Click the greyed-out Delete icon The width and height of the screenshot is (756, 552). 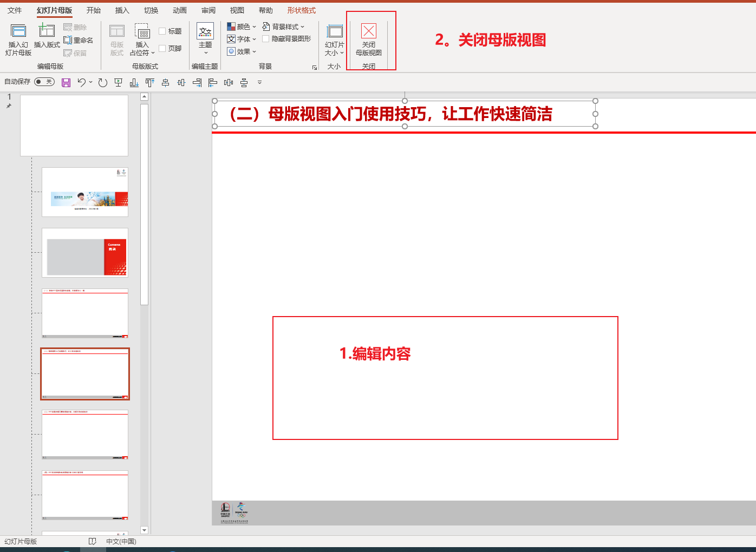tap(68, 27)
